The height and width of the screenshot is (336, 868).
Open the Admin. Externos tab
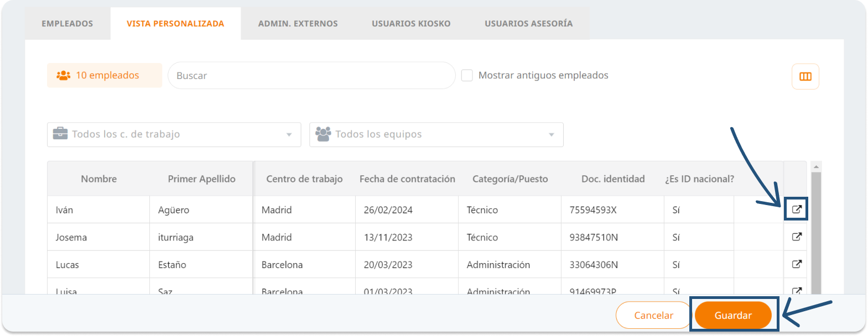tap(298, 24)
